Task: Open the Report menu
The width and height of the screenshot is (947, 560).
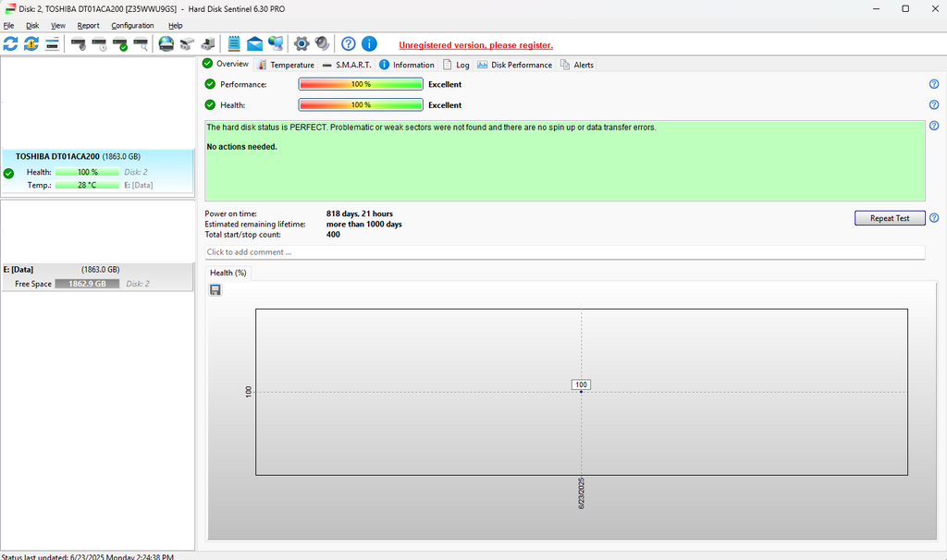Action: tap(88, 25)
